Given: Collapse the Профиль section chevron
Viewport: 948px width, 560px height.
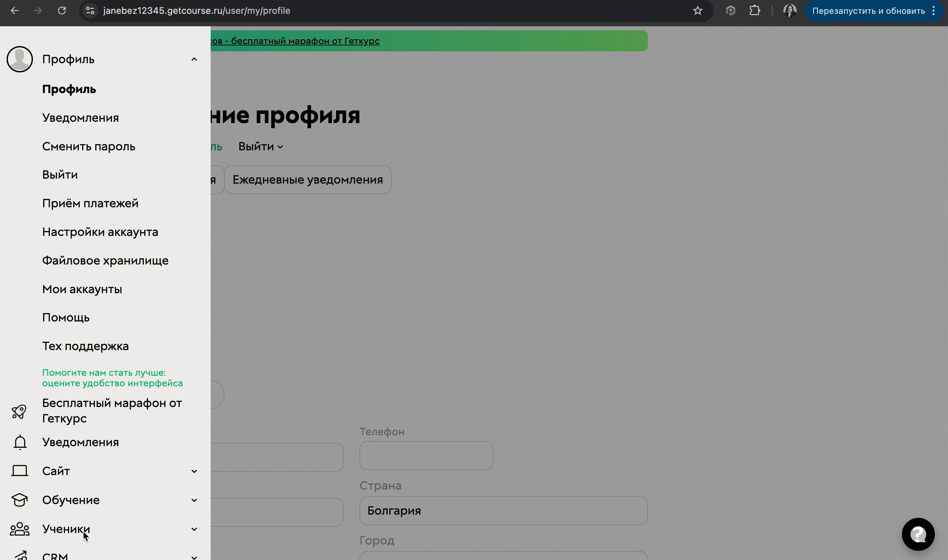Looking at the screenshot, I should click(x=194, y=59).
